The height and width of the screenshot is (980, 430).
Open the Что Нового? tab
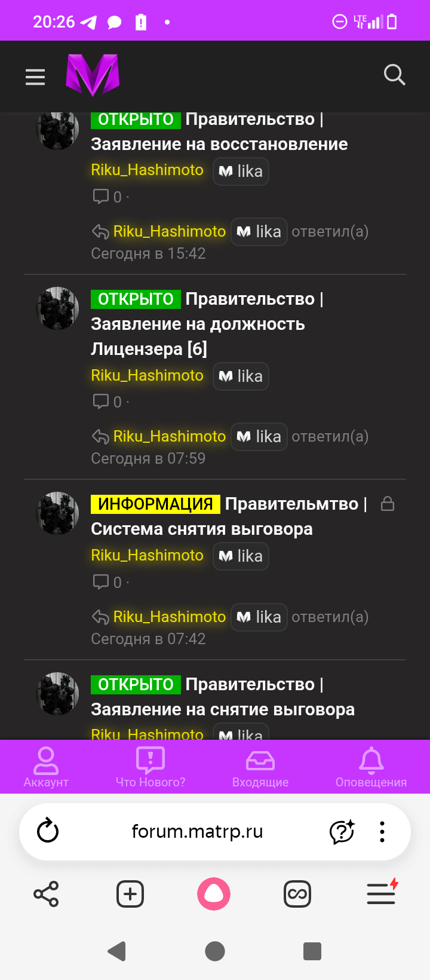(x=150, y=767)
